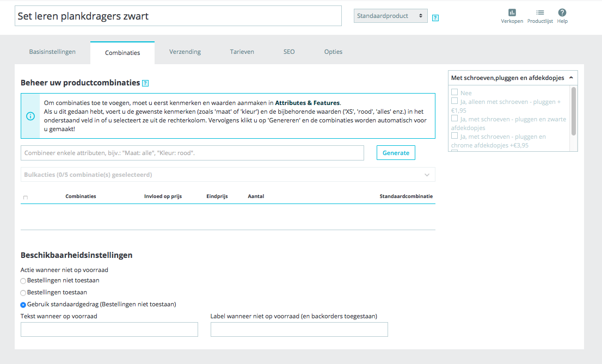Open the Verkopen sales statistics icon

[x=512, y=13]
